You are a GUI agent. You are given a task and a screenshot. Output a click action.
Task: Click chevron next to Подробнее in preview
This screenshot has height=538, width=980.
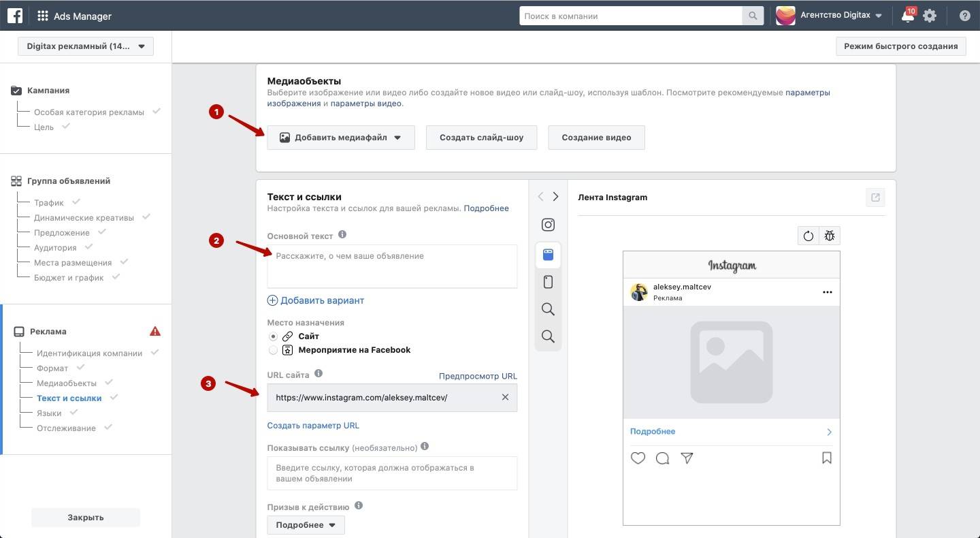click(x=829, y=432)
